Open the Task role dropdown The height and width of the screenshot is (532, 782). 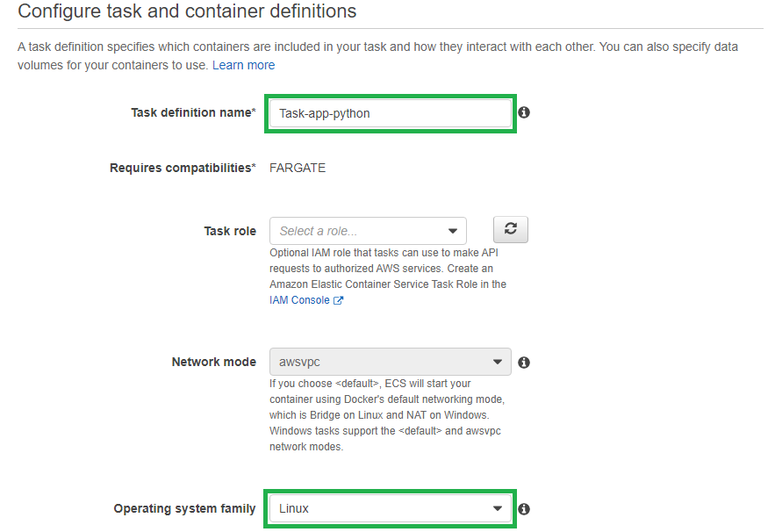point(368,231)
